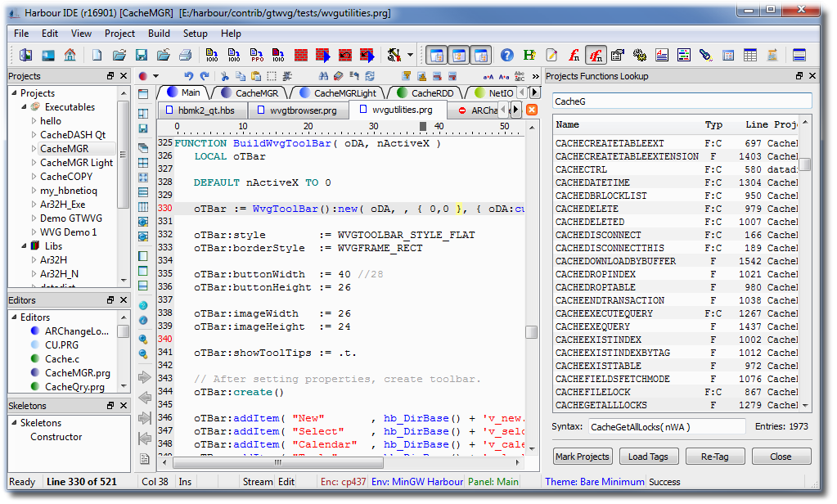Open the tools dropdown arrow in main toolbar

pos(410,56)
